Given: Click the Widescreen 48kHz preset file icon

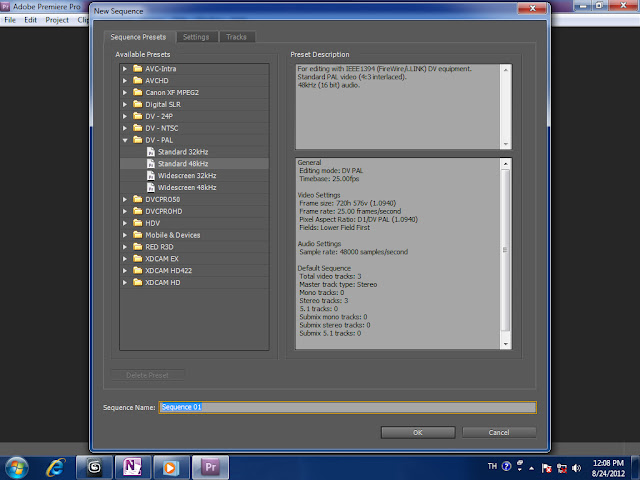Looking at the screenshot, I should click(x=151, y=187).
